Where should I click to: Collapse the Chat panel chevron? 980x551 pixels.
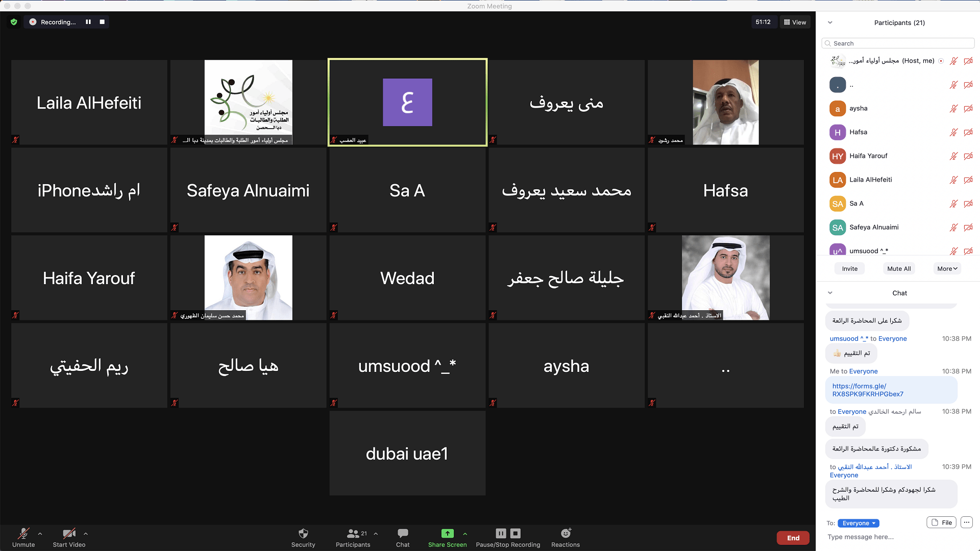pos(830,293)
